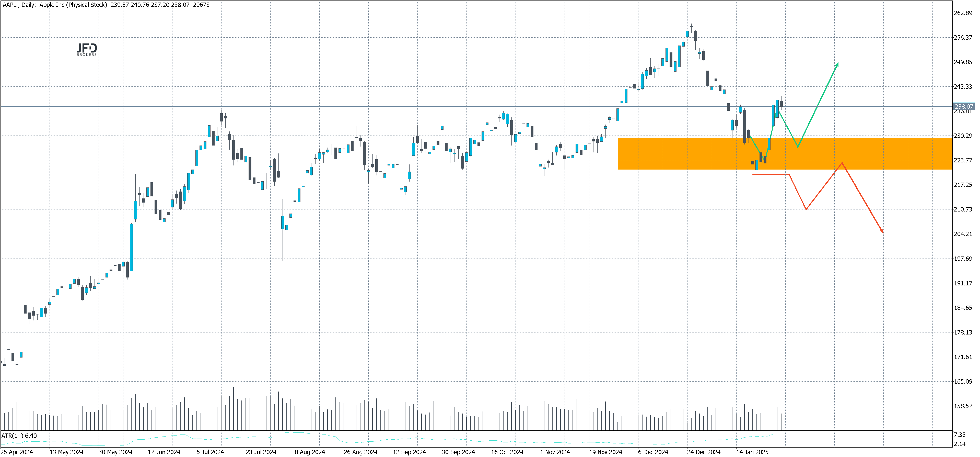Click the 14 Jan 2025 date label
Viewport: 980px width, 457px height.
tap(752, 452)
